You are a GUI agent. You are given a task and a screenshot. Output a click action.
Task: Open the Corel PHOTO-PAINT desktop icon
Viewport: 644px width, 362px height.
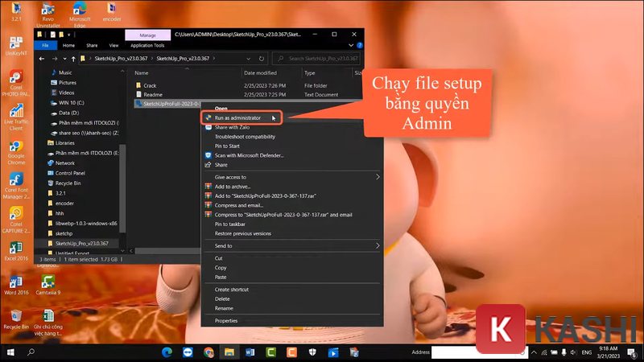tap(16, 84)
